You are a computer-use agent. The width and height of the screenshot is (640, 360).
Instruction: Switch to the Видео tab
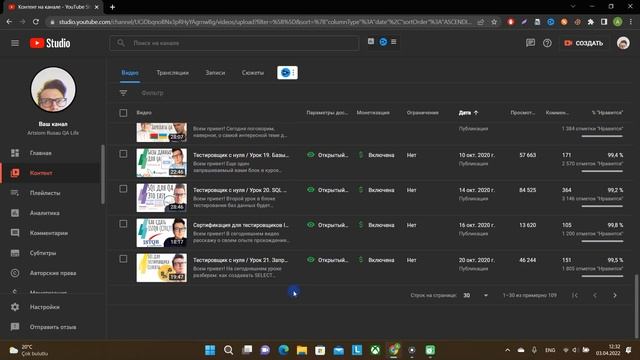[130, 73]
